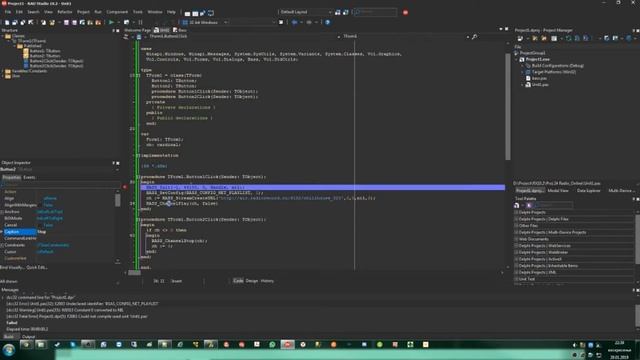
Task: Click the breakpoint dot in editor gutter
Action: point(125,187)
